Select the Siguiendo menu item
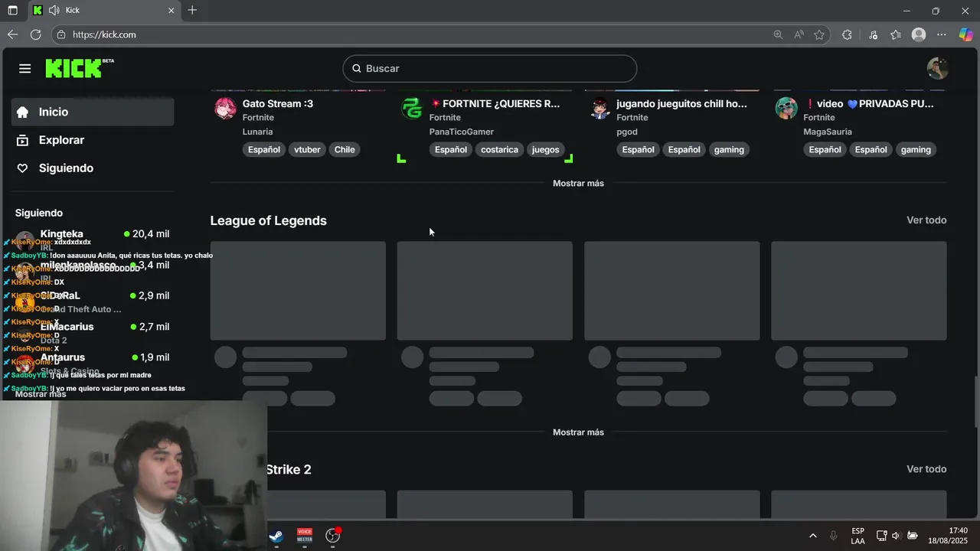Image resolution: width=980 pixels, height=551 pixels. click(93, 168)
